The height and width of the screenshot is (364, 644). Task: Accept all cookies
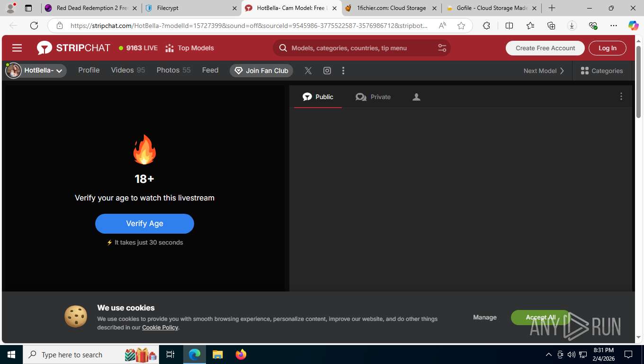[x=541, y=318]
